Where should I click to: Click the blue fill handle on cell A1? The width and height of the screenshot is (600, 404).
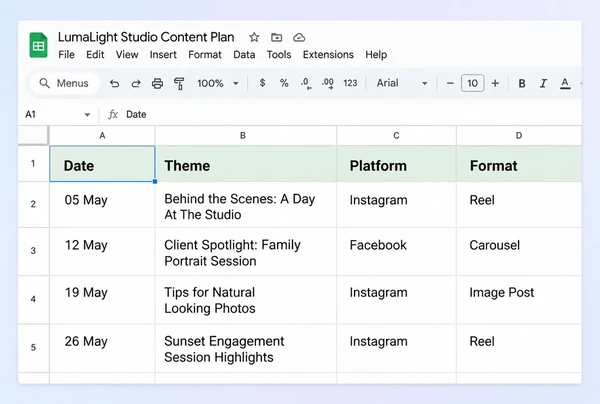155,181
